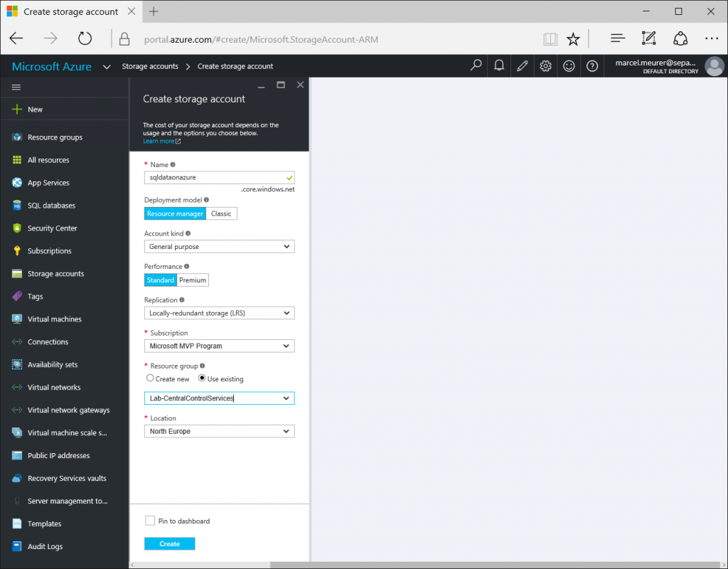Choose Classic deployment model
Image resolution: width=728 pixels, height=569 pixels.
(221, 213)
